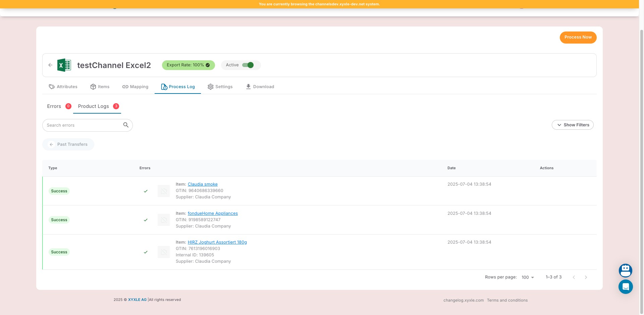The height and width of the screenshot is (315, 644).
Task: Click the Past Transfers button
Action: coord(68,144)
